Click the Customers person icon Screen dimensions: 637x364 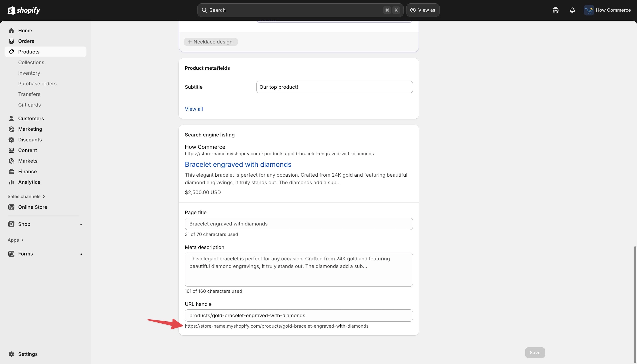(11, 118)
